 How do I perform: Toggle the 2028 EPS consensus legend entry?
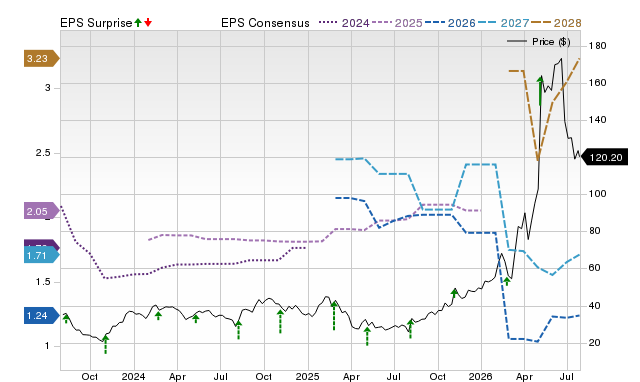coord(556,23)
